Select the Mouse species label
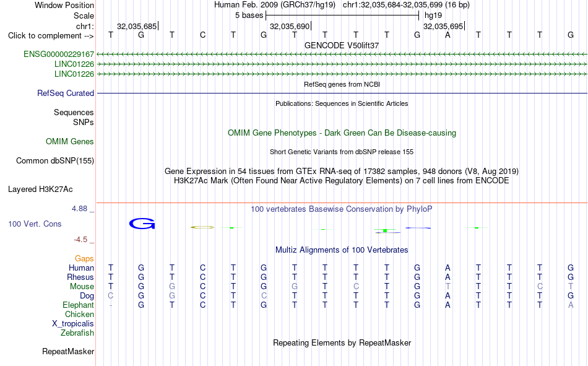 pyautogui.click(x=82, y=286)
